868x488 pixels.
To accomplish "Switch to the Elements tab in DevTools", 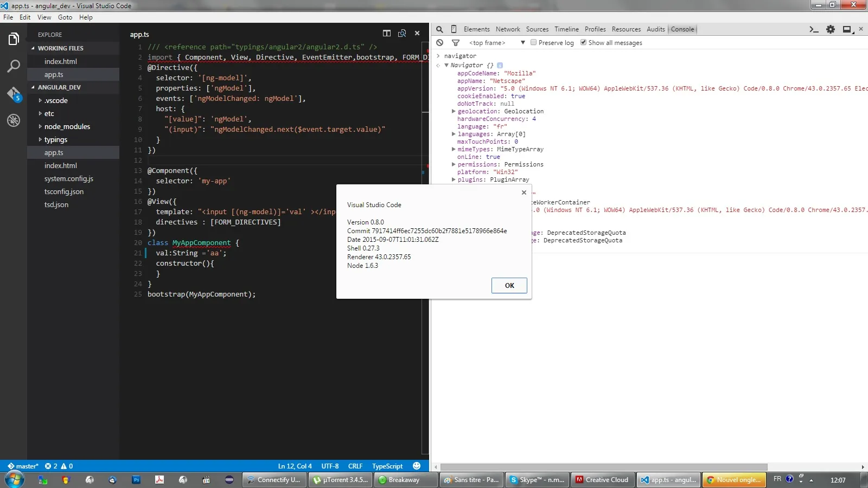I will [477, 29].
